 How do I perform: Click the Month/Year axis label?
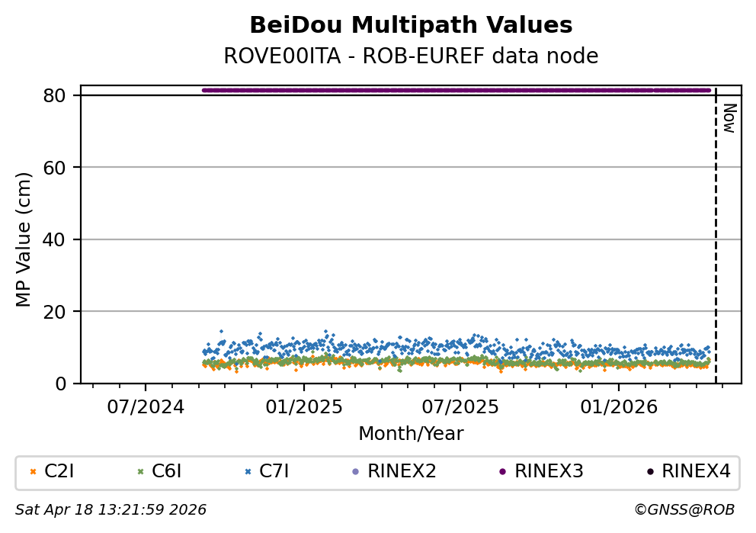411,434
